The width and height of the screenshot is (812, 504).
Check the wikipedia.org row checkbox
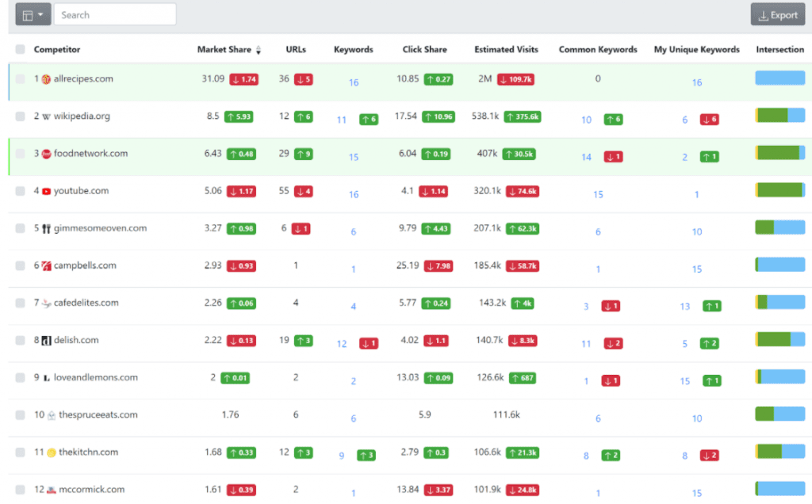pos(20,116)
